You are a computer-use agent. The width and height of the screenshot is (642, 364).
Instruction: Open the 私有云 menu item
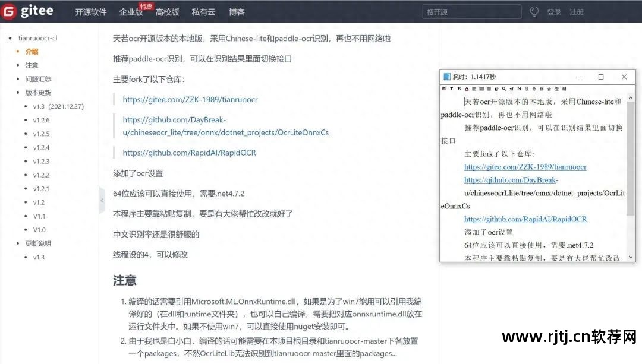pos(203,12)
